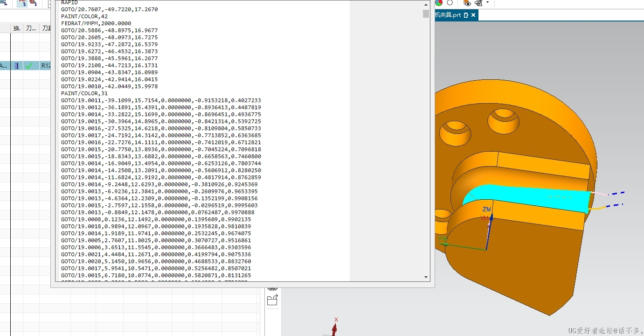
Task: Close the 机夹具.prt tab
Action: [x=473, y=15]
